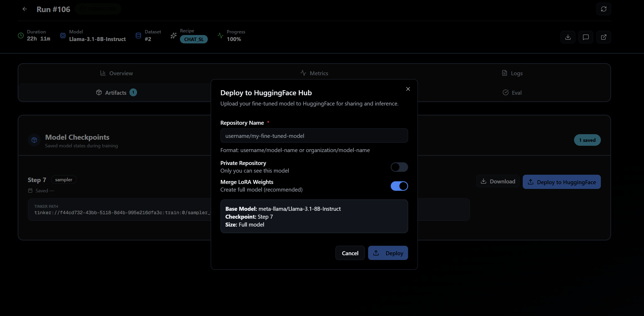
Task: Open download options from the top toolbar
Action: click(x=568, y=37)
